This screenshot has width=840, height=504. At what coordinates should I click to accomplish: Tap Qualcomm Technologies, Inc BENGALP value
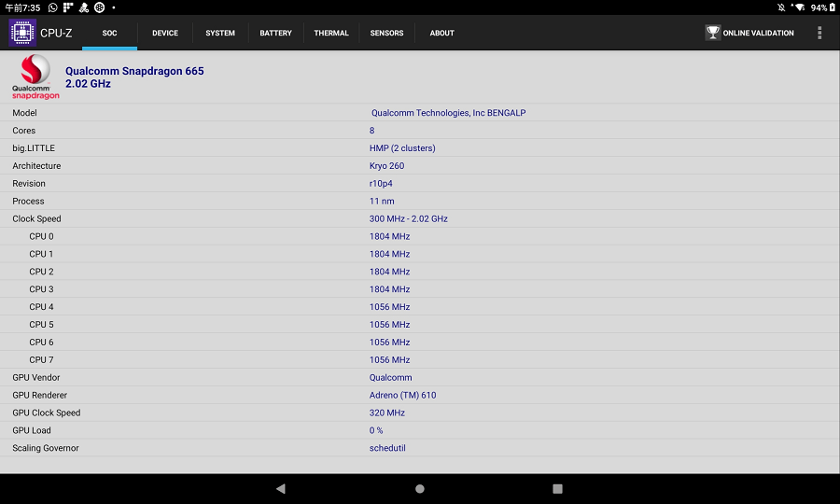click(x=448, y=113)
